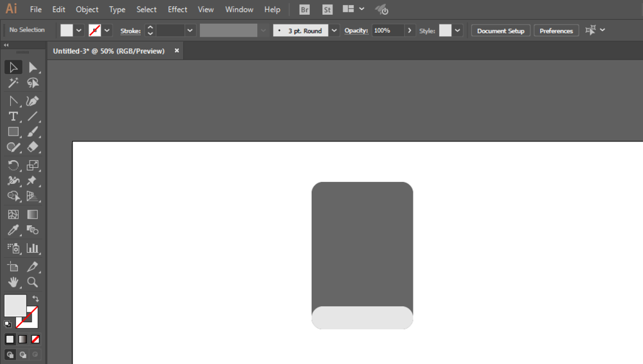This screenshot has width=643, height=364.
Task: Select the Type tool
Action: 13,116
